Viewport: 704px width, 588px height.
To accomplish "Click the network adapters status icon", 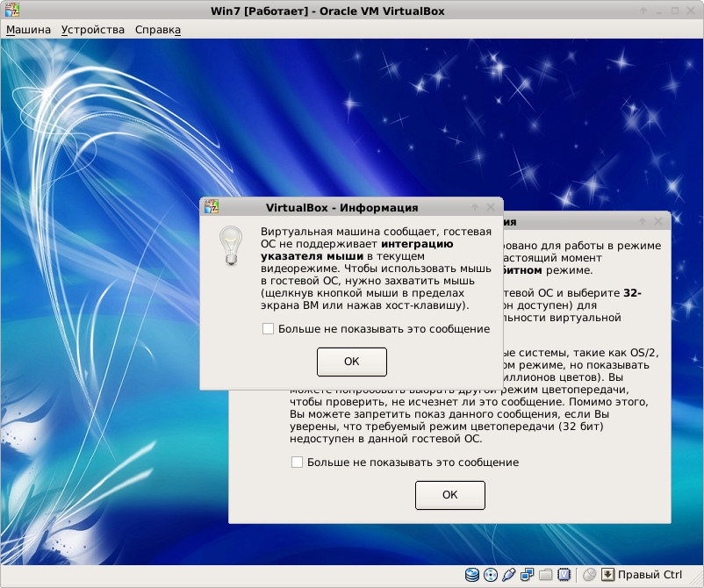I will (x=527, y=575).
